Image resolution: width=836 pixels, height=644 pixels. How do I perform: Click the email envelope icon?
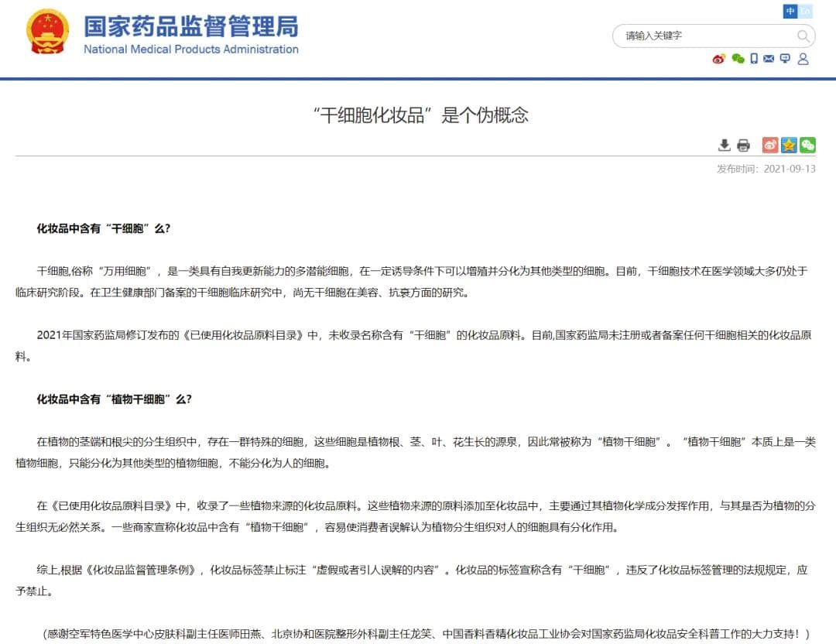[769, 59]
